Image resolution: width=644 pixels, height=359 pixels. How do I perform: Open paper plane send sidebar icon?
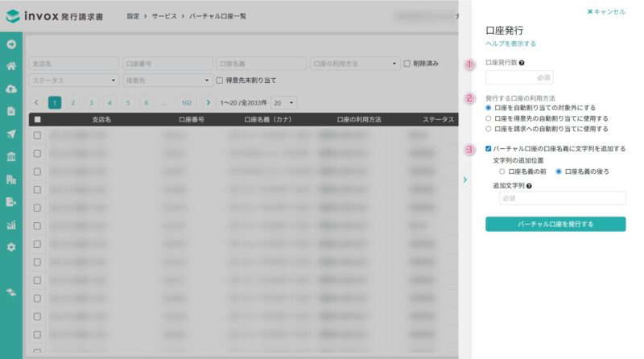[x=11, y=134]
